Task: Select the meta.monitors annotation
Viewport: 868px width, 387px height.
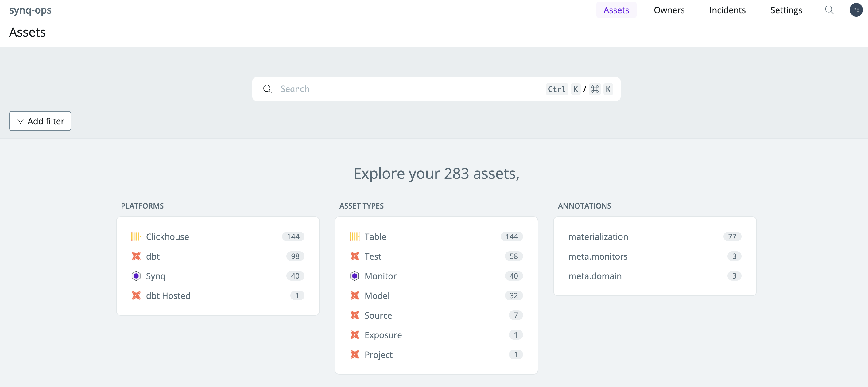Action: [598, 256]
